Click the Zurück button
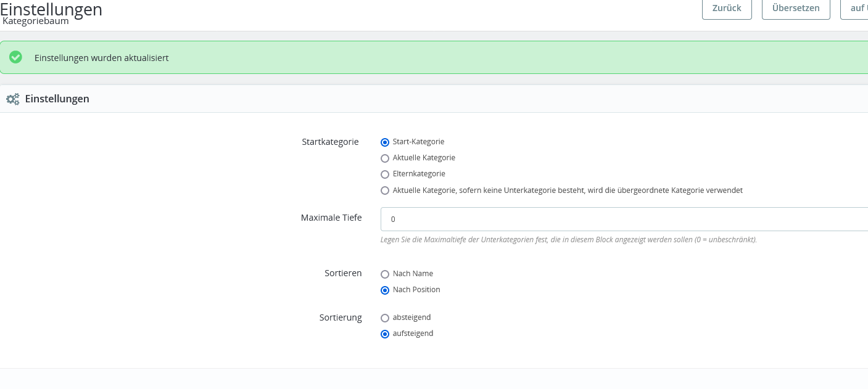 pos(726,9)
